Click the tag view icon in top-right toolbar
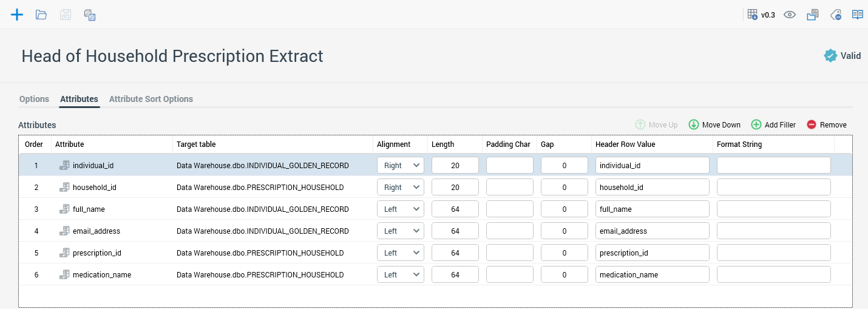 835,15
